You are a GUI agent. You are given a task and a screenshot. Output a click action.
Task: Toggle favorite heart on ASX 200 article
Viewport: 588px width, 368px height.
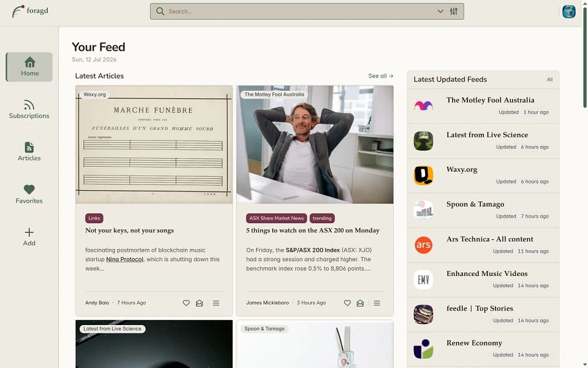pyautogui.click(x=347, y=303)
